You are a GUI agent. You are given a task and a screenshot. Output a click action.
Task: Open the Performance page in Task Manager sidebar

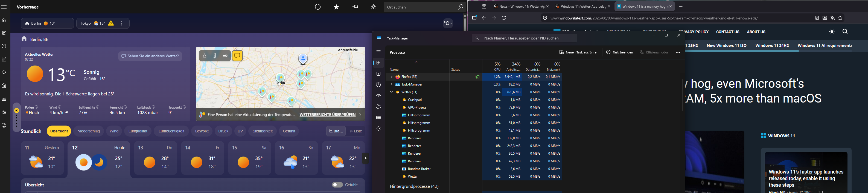coord(378,74)
